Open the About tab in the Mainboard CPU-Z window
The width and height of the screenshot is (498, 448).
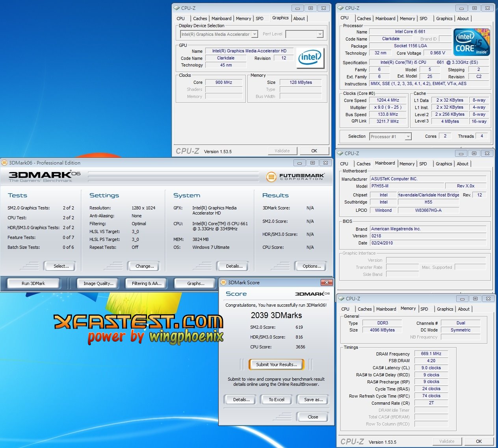463,164
